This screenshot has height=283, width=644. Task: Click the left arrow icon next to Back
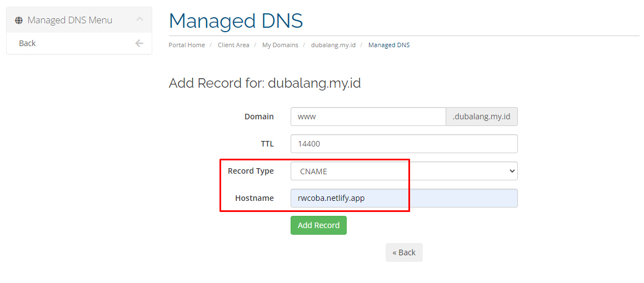139,43
